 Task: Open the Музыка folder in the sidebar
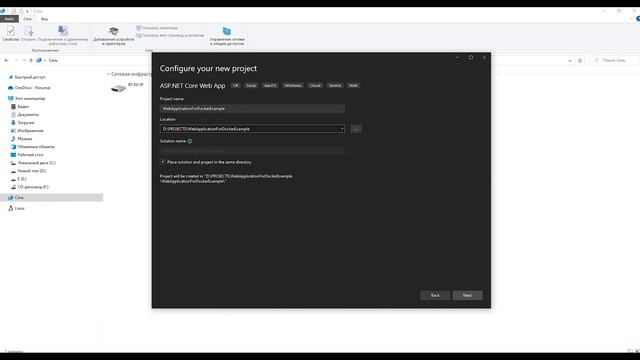[24, 139]
